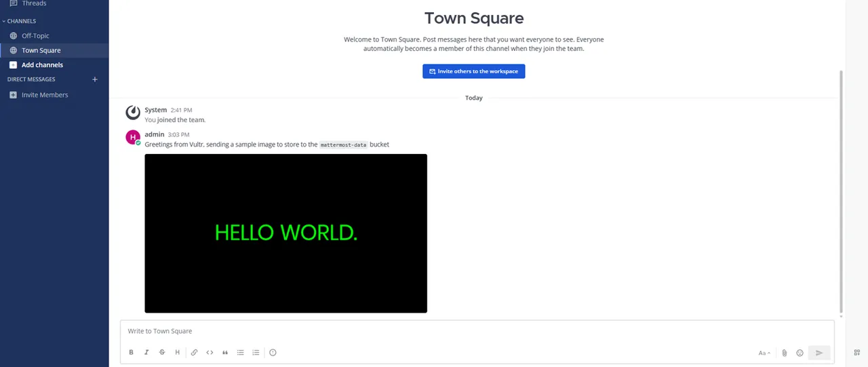Click the 2:41 PM message timestamp
The width and height of the screenshot is (868, 367).
(x=181, y=110)
